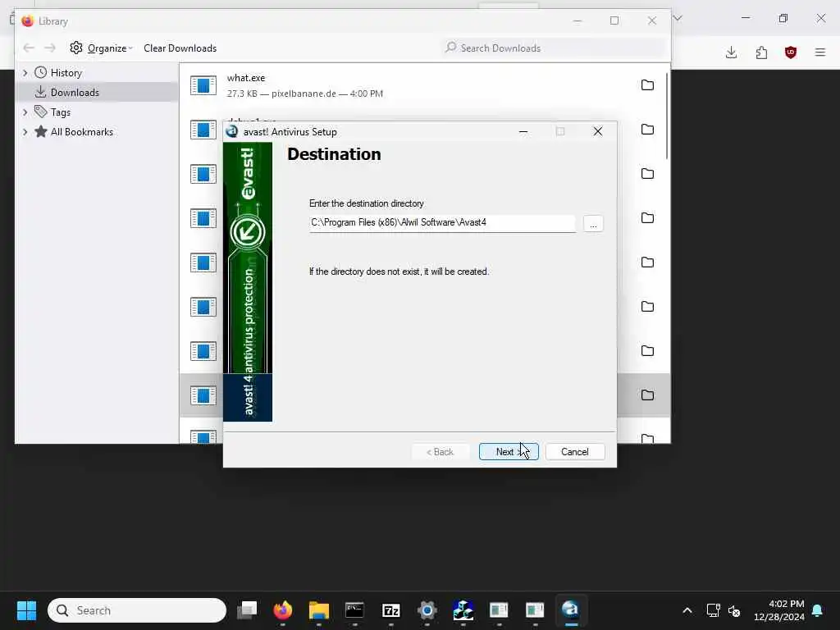Minimize the avast! Antivirus Setup dialog
Screen dimensions: 840x630
[523, 131]
